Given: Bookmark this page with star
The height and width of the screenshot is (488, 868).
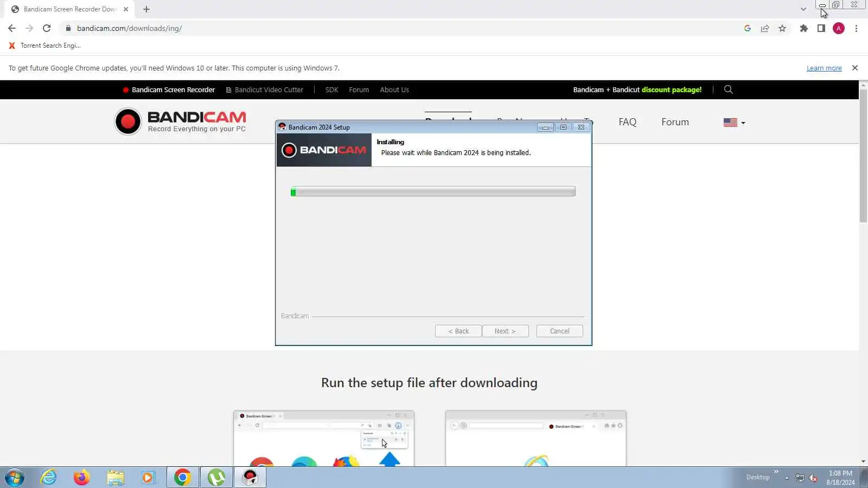Looking at the screenshot, I should pyautogui.click(x=782, y=28).
